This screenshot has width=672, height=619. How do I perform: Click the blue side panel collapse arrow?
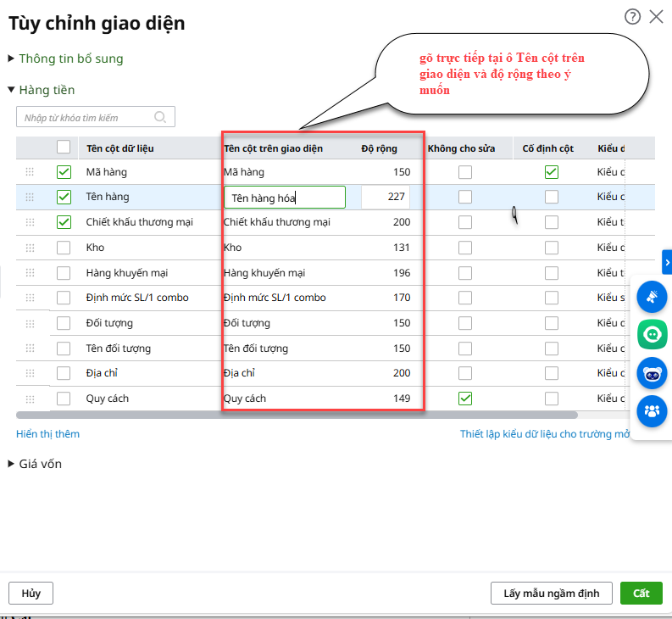(x=667, y=264)
